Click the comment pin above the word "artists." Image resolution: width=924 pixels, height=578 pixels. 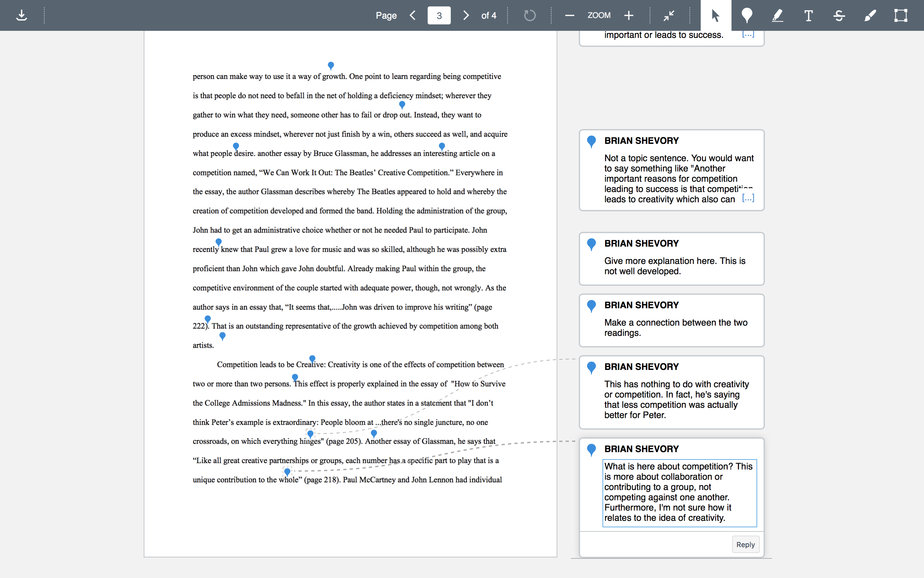223,336
